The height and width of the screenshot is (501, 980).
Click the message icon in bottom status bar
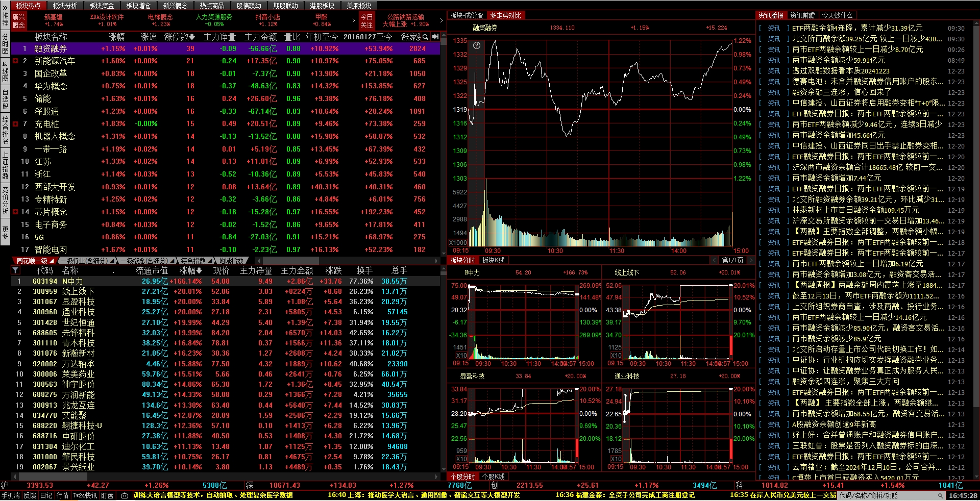click(125, 495)
